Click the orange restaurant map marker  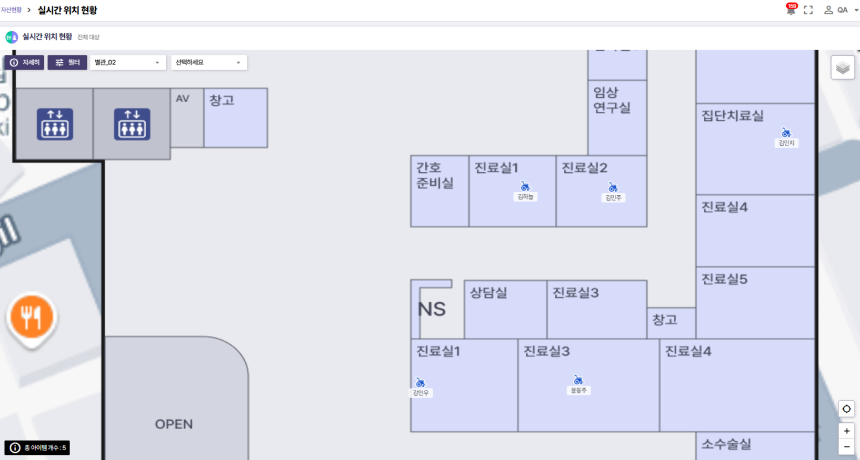(32, 316)
